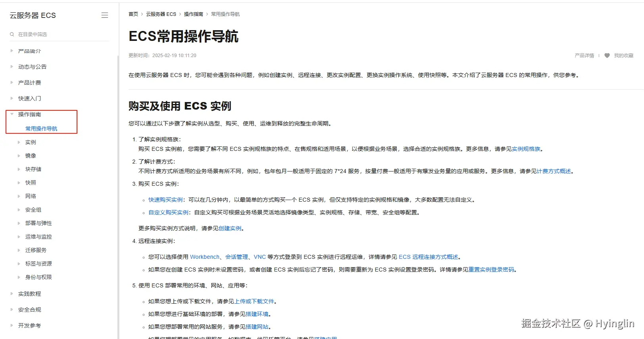Expand the 实践教程 section arrow
This screenshot has width=644, height=339.
tap(12, 294)
